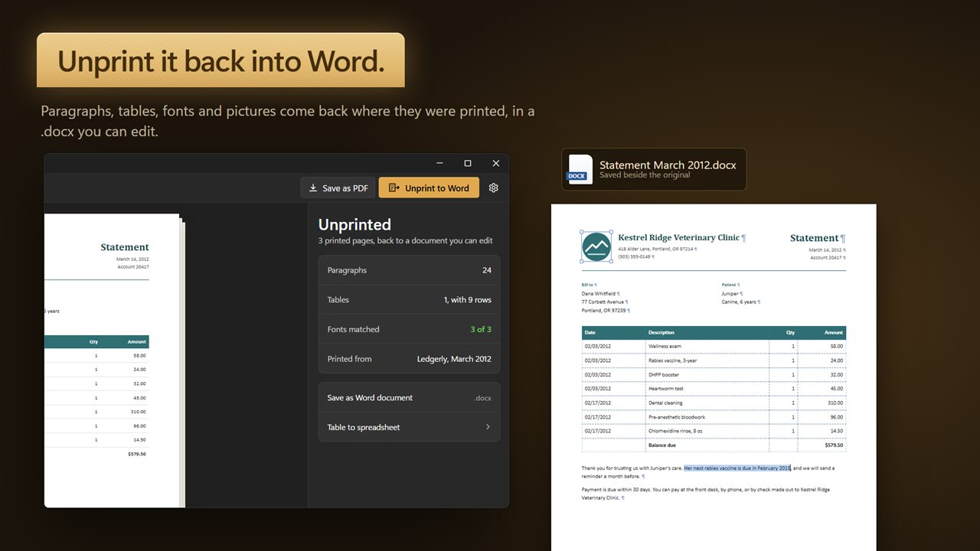Viewport: 980px width, 551px height.
Task: Click the 'Bill to' label in document
Action: point(588,285)
